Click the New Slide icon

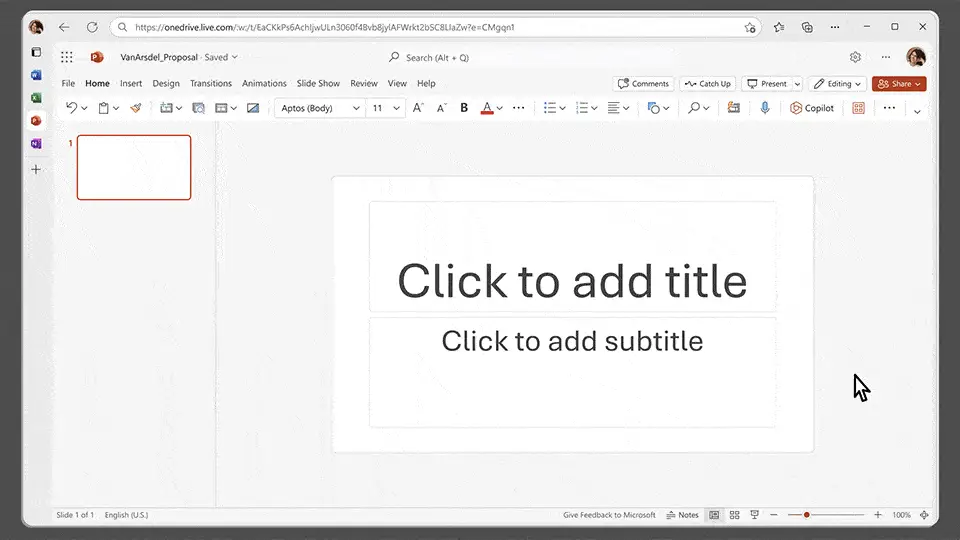pos(166,108)
